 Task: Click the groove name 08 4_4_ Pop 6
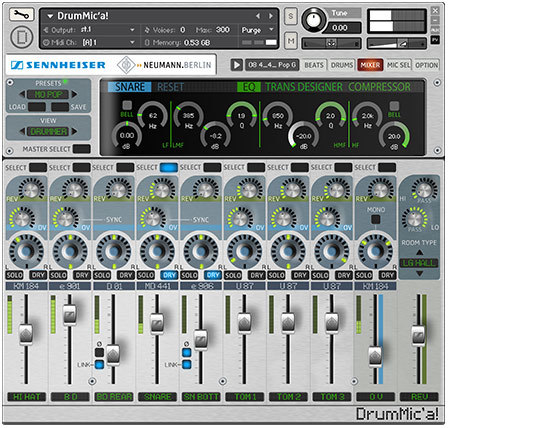coord(272,65)
